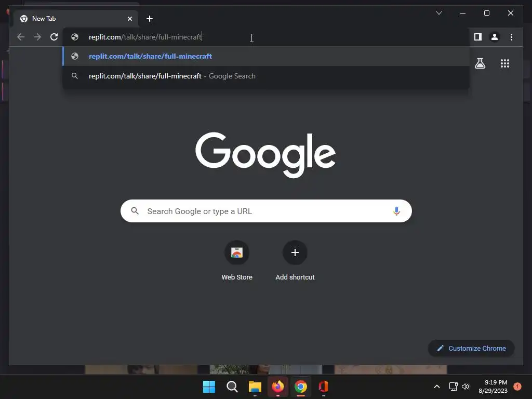This screenshot has width=532, height=399.
Task: Click the Customize Chrome button
Action: [x=471, y=349]
